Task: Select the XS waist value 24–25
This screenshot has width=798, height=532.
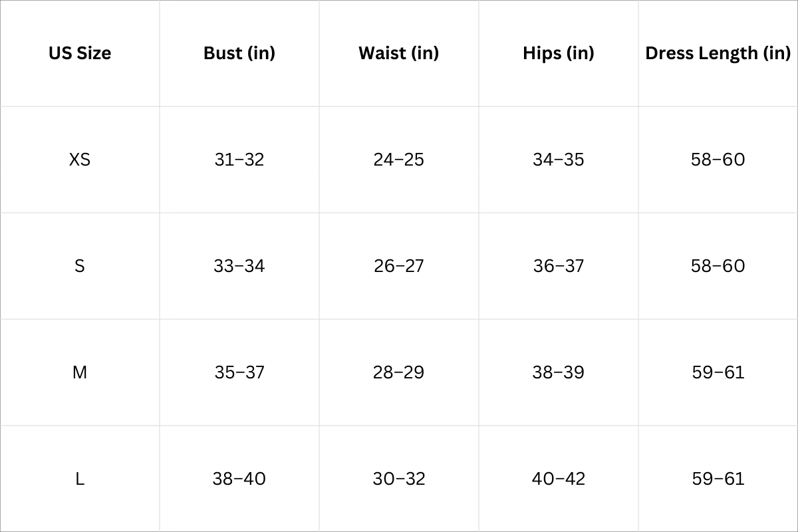Action: [x=399, y=160]
